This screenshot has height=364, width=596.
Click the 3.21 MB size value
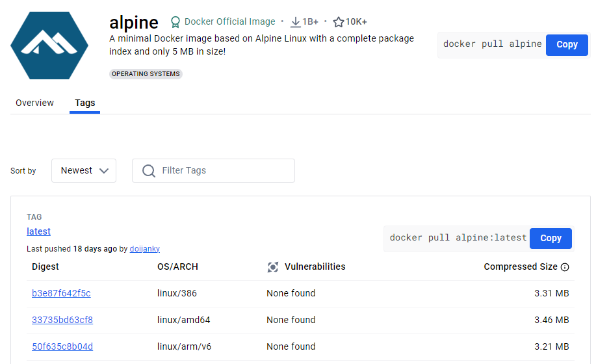(552, 346)
